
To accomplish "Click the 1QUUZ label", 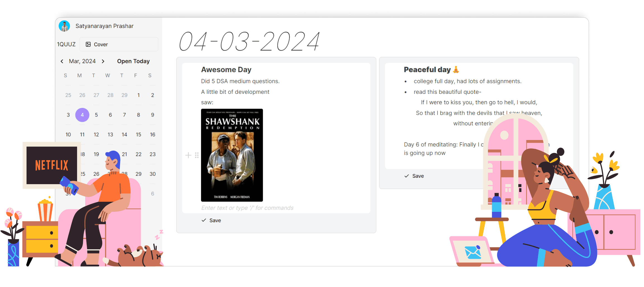I will pyautogui.click(x=66, y=44).
